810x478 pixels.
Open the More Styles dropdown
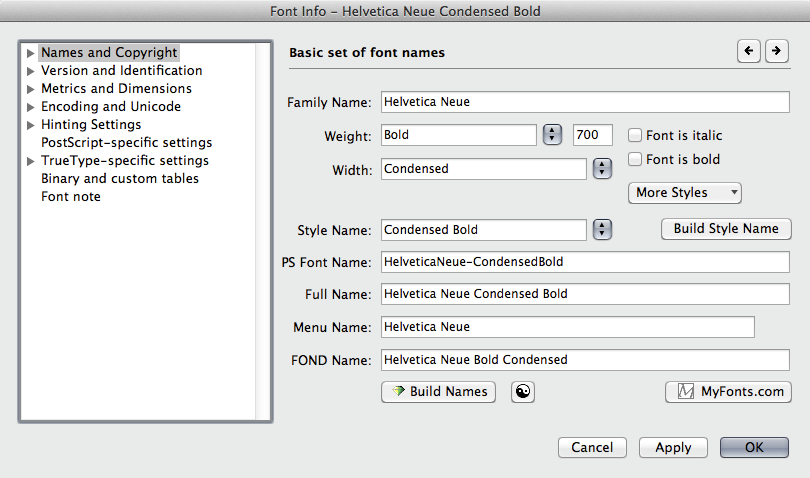click(x=684, y=193)
